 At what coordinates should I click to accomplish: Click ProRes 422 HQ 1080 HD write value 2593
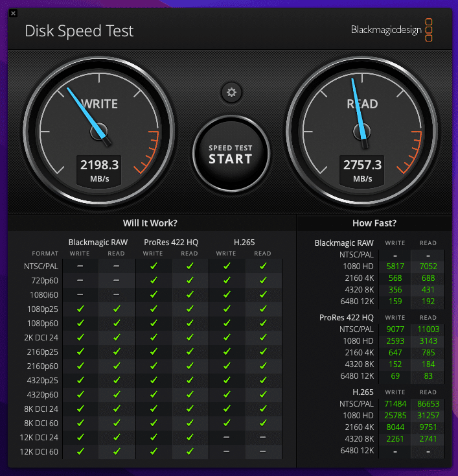395,341
